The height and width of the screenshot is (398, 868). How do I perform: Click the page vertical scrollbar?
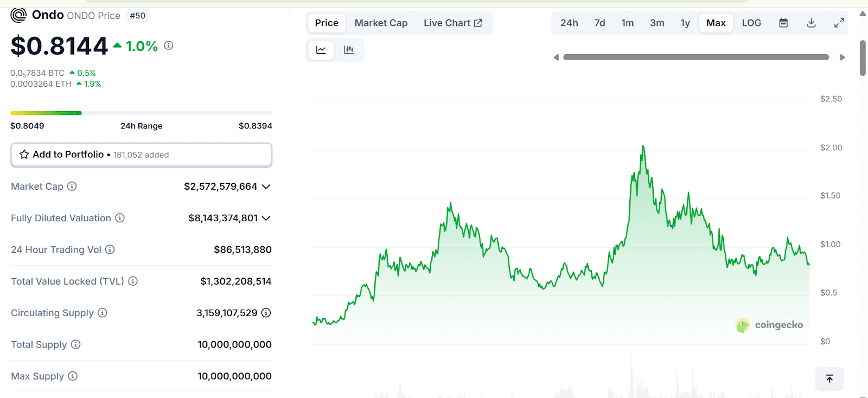point(863,57)
